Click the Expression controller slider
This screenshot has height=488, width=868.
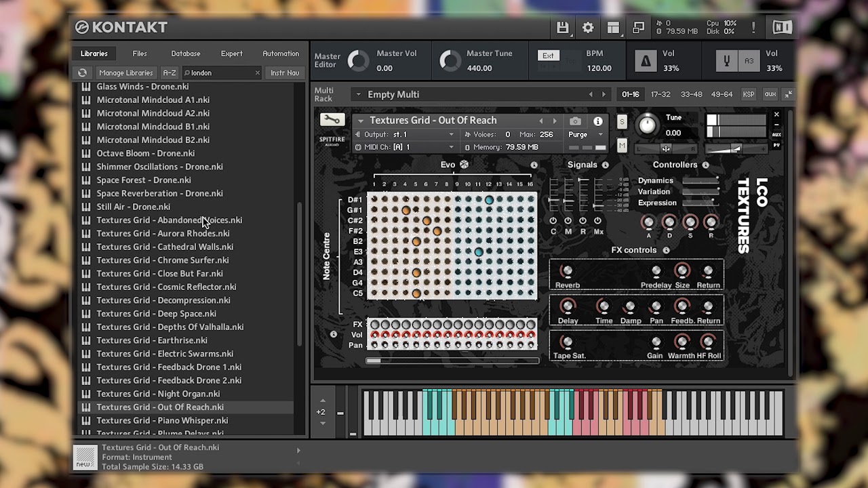tap(701, 203)
